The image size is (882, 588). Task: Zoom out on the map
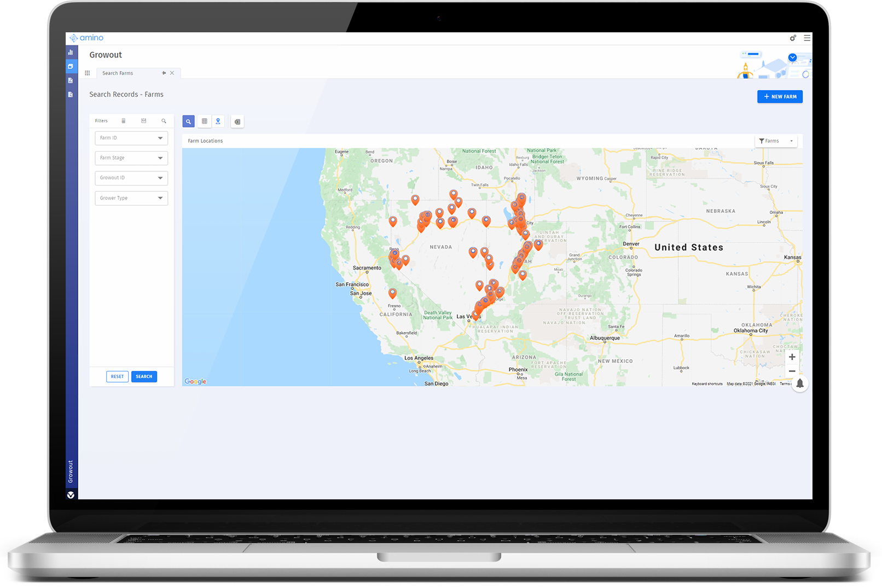(792, 371)
